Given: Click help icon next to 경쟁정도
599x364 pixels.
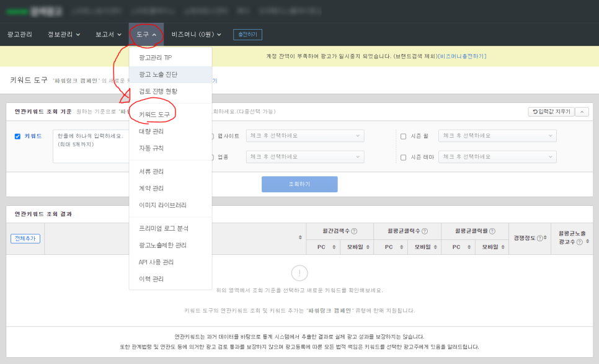Looking at the screenshot, I should [x=540, y=238].
